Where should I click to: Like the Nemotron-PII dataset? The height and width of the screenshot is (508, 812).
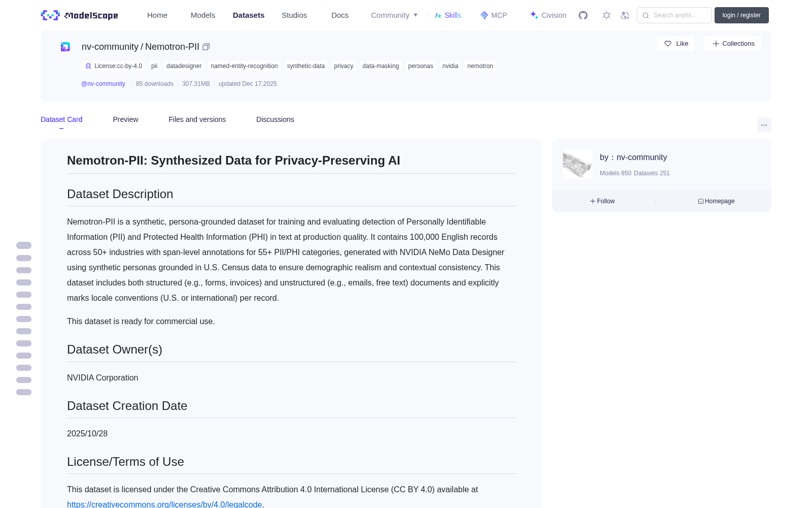click(x=675, y=44)
